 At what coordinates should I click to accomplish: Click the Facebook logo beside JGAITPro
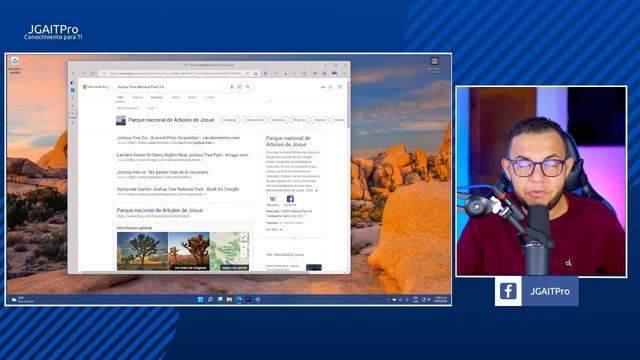point(508,291)
